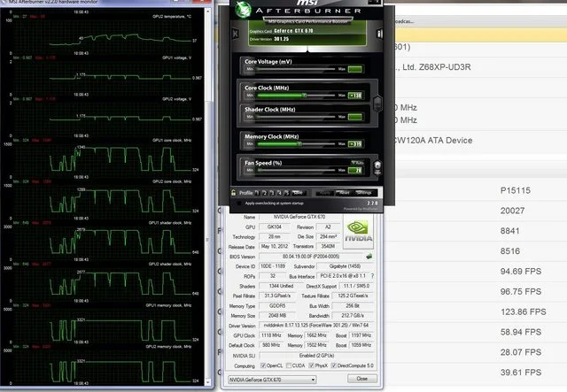567x392 pixels.
Task: Click the Fan Speed slider track
Action: (296, 170)
